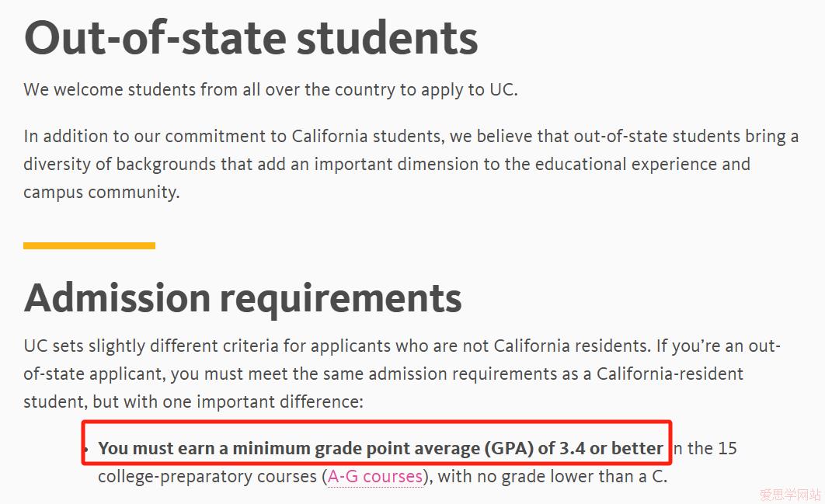Click the words 'campus community.'
Viewport: 825px width, 504px height.
click(x=102, y=193)
